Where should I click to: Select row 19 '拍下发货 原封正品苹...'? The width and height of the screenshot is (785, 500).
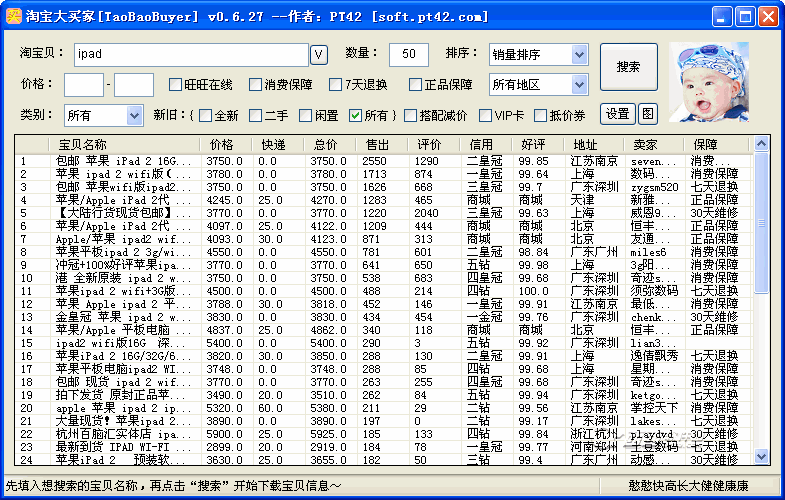383,395
